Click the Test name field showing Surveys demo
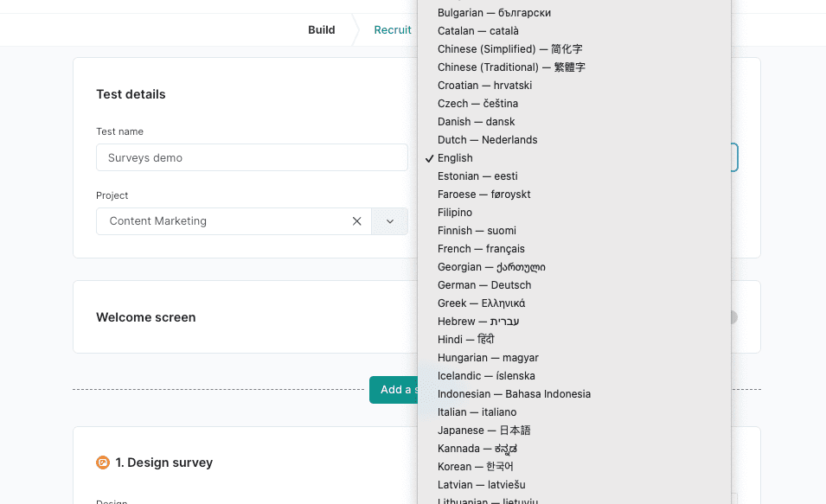 (x=252, y=157)
